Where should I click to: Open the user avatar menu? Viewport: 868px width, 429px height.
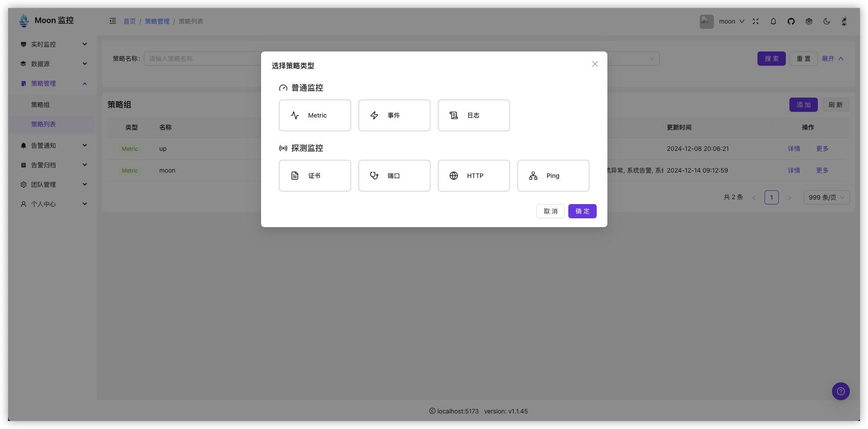pyautogui.click(x=844, y=21)
